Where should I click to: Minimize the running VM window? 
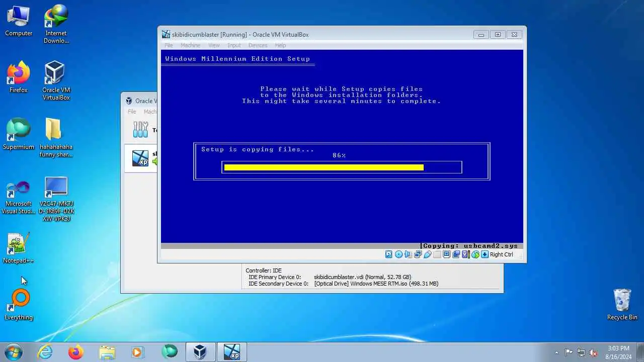[x=481, y=35]
